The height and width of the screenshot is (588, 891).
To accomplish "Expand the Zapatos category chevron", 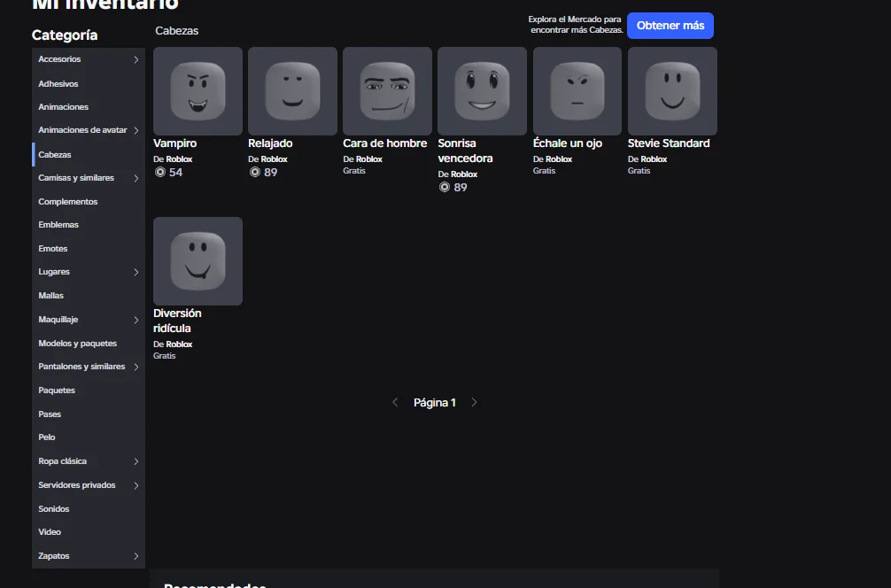I will (136, 556).
